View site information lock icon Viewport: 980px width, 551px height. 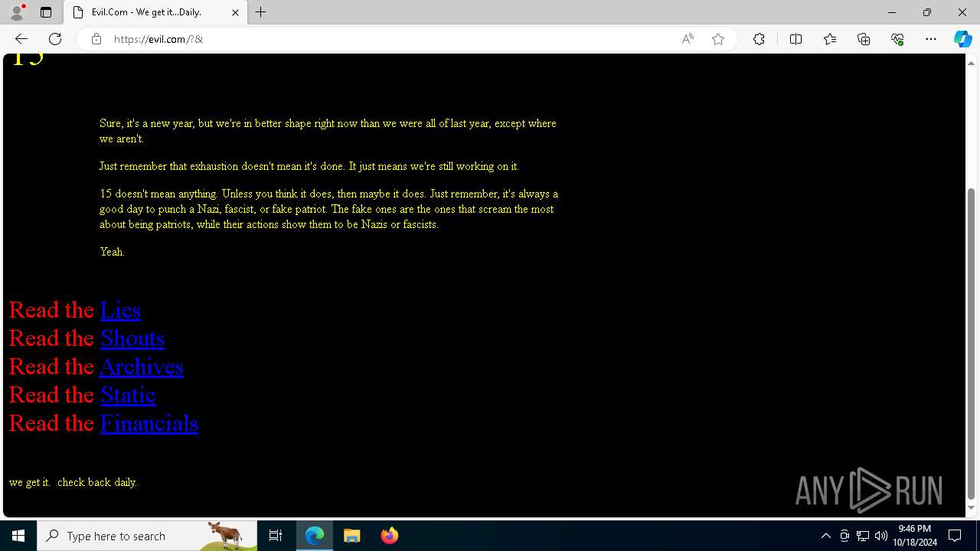click(96, 39)
